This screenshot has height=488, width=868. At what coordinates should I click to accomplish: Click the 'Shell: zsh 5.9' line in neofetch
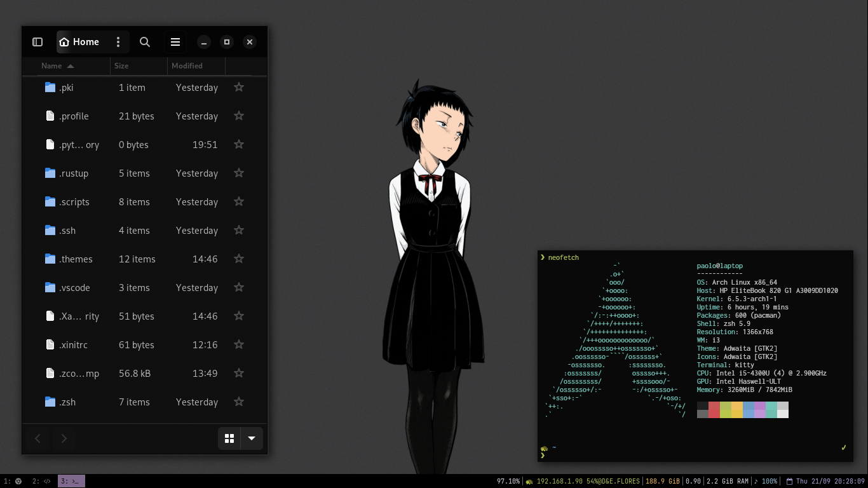coord(724,324)
